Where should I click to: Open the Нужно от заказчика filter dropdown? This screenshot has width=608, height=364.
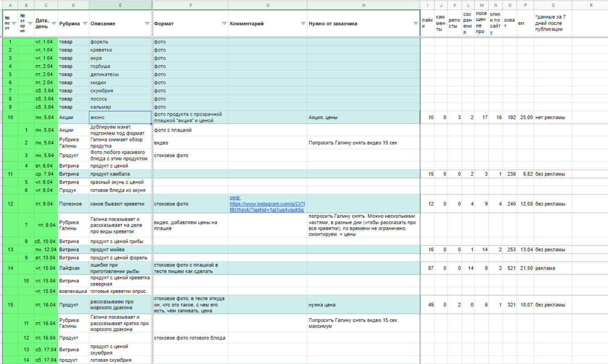pyautogui.click(x=416, y=24)
